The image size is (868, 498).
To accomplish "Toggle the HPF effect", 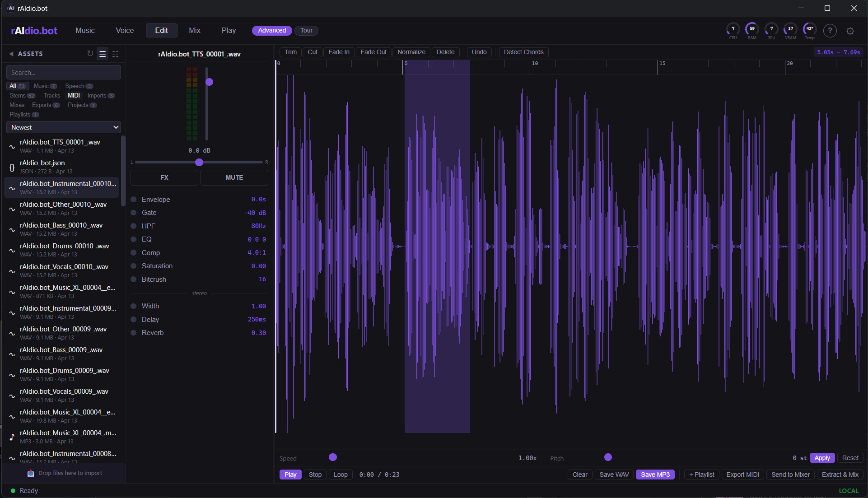I will click(134, 226).
